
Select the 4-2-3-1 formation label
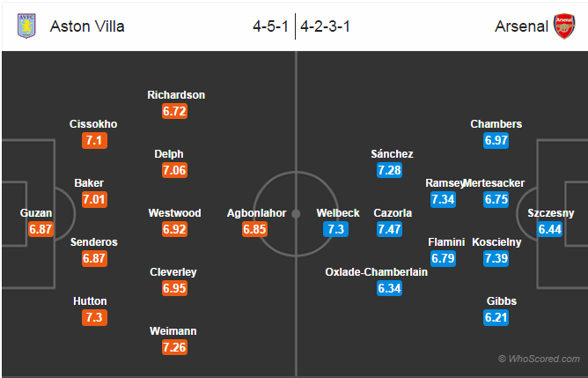(326, 26)
